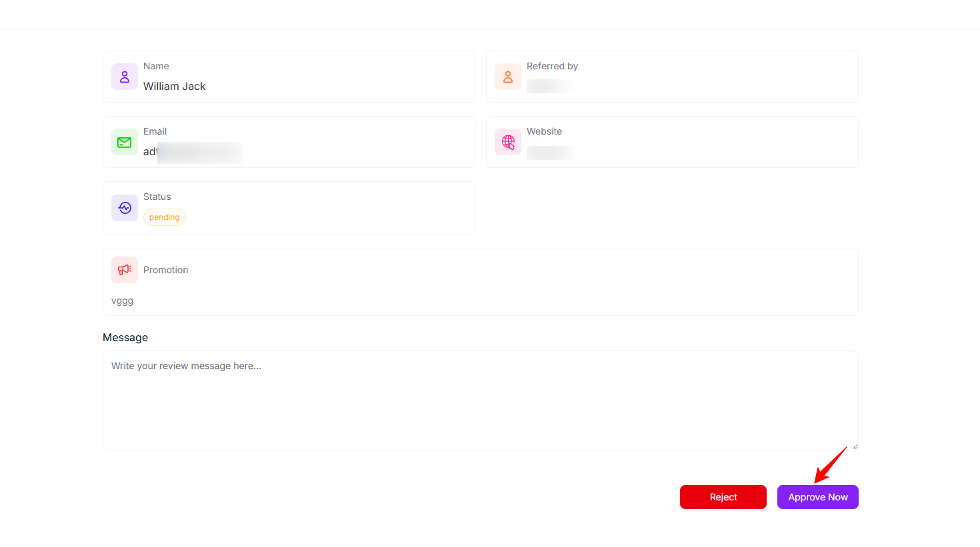Click the Status field label
This screenshot has height=547, width=980.
(157, 197)
